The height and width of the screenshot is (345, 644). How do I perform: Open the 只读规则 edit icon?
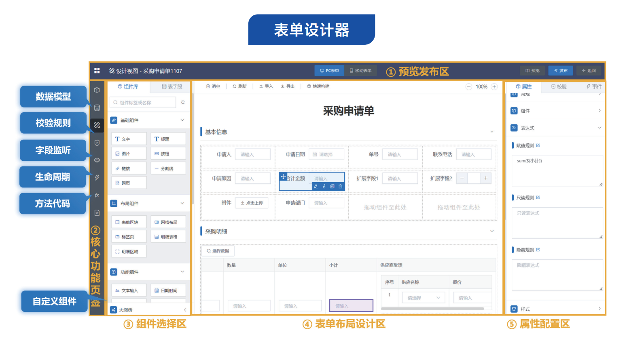pos(538,198)
